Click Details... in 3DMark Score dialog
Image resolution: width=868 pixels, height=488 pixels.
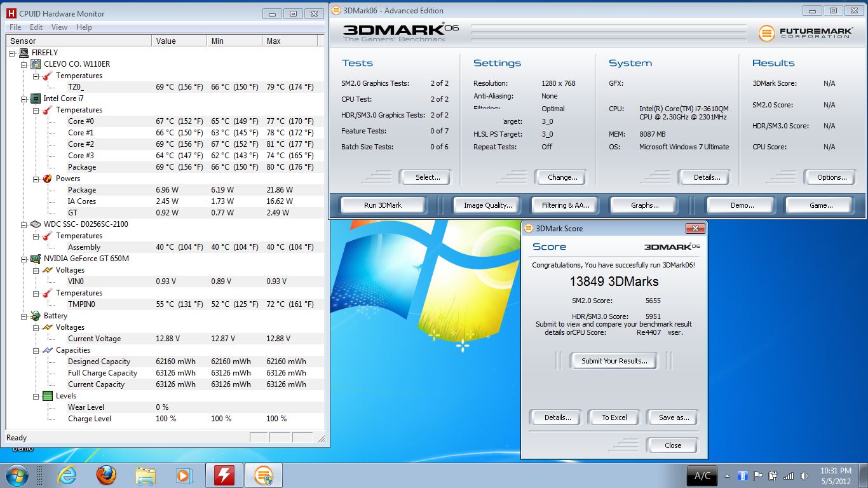click(x=555, y=417)
